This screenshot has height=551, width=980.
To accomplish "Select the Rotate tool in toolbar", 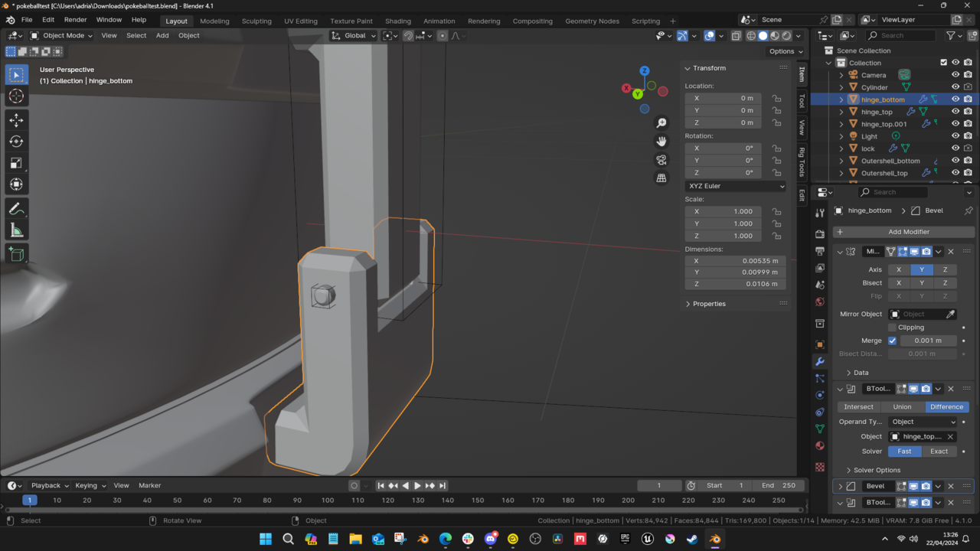I will [x=16, y=142].
